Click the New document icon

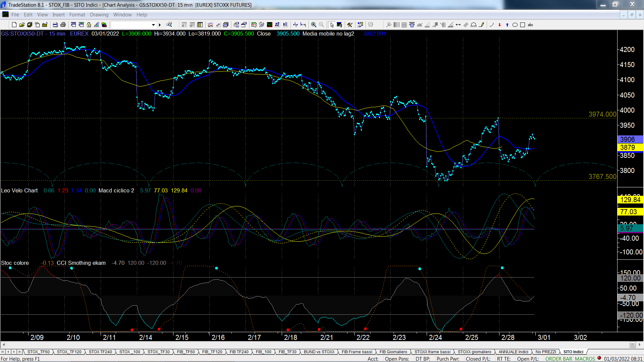(x=14, y=25)
